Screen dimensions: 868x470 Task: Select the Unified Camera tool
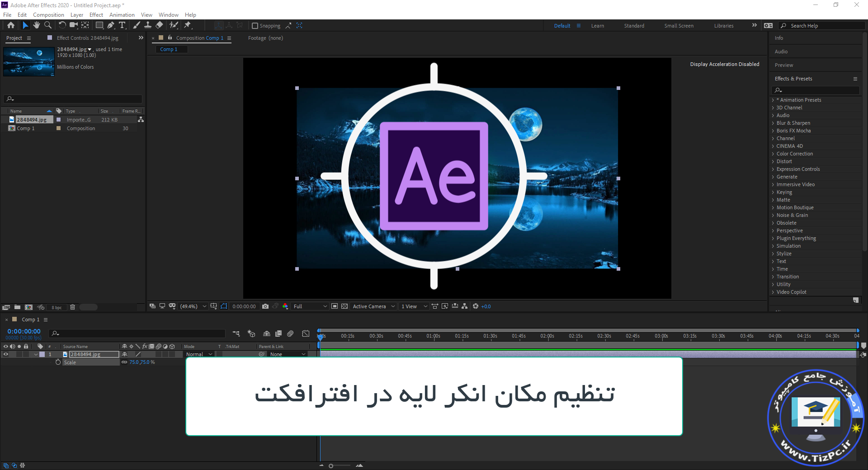73,25
